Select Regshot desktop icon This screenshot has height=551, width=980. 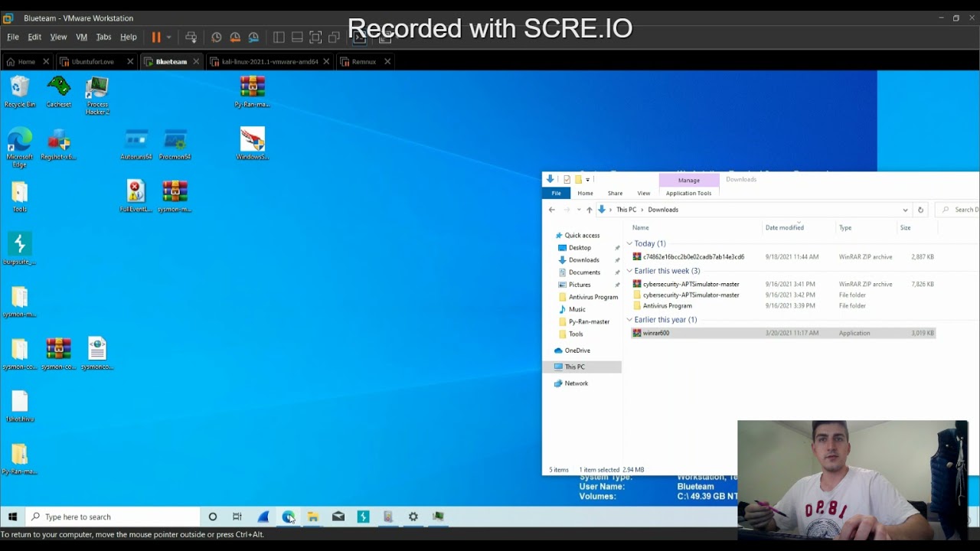[59, 145]
